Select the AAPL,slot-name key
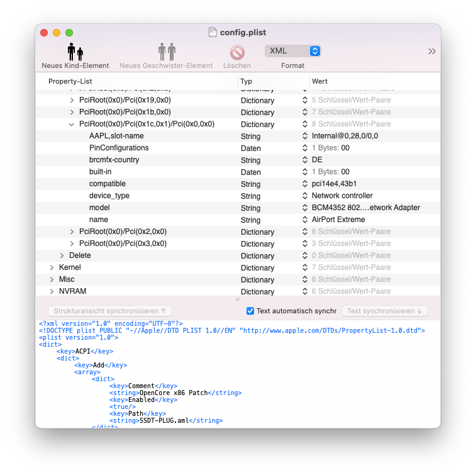 coord(116,136)
